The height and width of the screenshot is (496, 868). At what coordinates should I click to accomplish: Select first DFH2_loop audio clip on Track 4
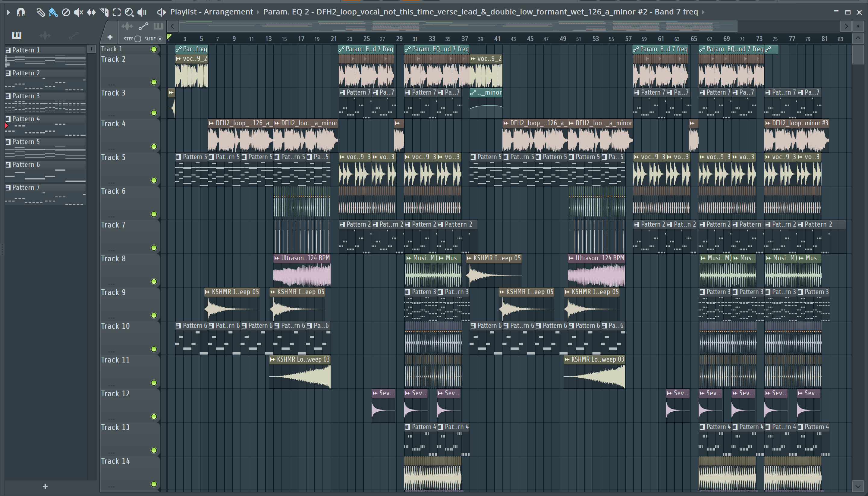241,136
